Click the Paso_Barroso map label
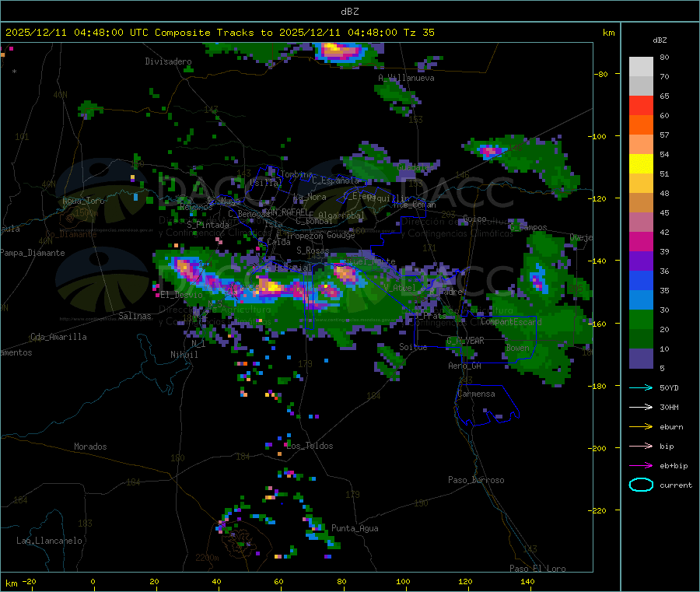The height and width of the screenshot is (592, 700). [476, 480]
